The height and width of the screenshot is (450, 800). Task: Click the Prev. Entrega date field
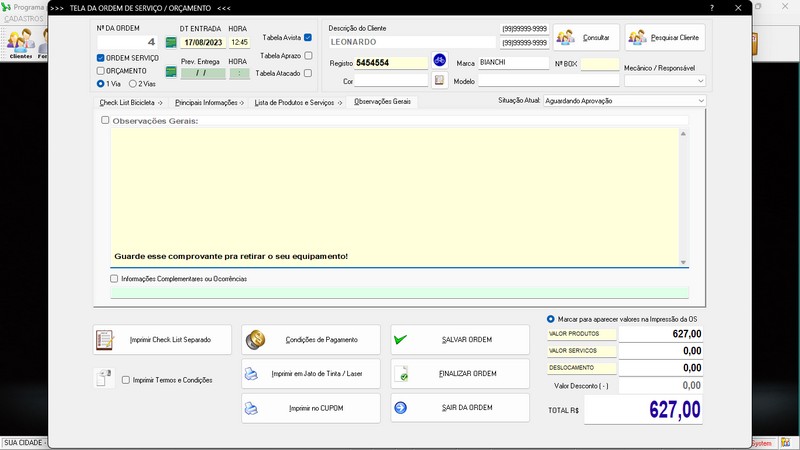(x=203, y=73)
